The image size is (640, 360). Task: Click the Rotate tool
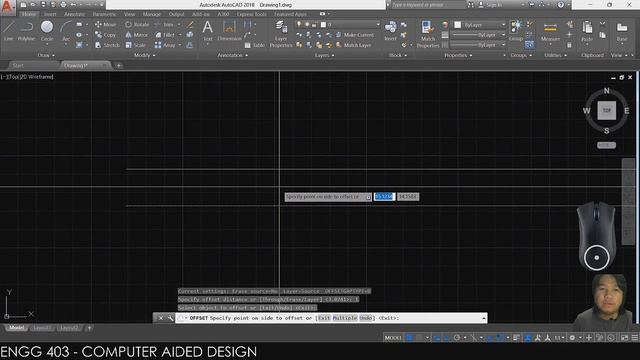tap(137, 24)
